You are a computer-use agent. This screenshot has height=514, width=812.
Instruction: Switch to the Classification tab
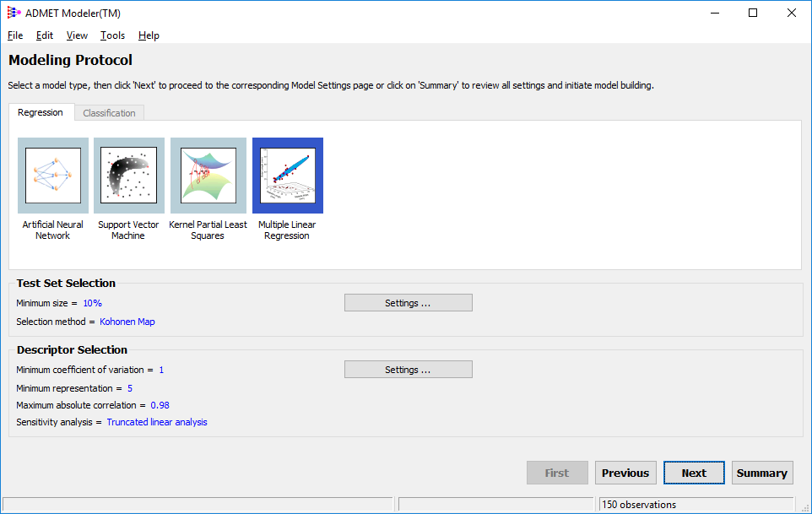[x=109, y=113]
